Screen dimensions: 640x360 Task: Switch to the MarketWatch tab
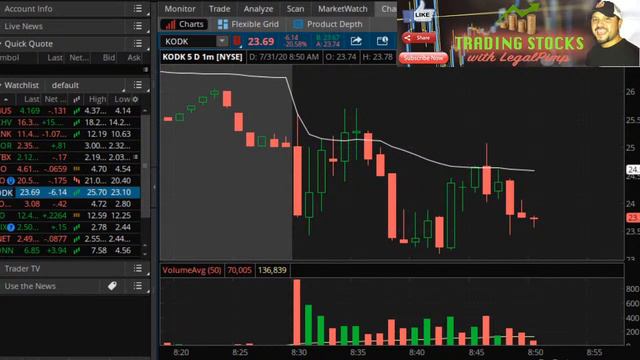(342, 9)
